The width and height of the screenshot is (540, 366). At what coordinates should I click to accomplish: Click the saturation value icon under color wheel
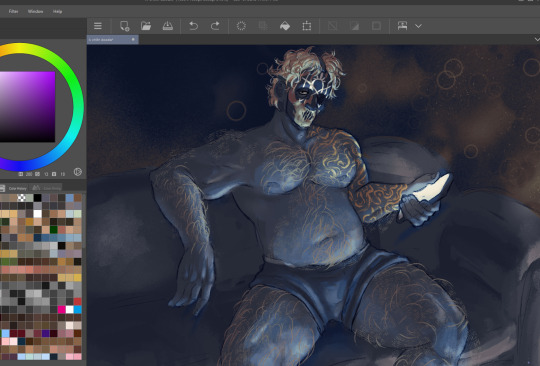[x=38, y=174]
